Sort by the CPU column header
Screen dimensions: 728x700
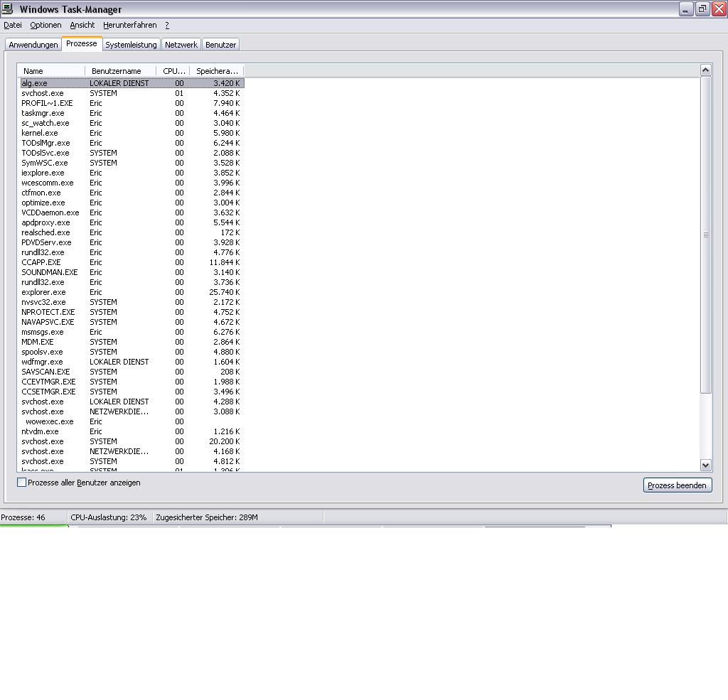(173, 71)
